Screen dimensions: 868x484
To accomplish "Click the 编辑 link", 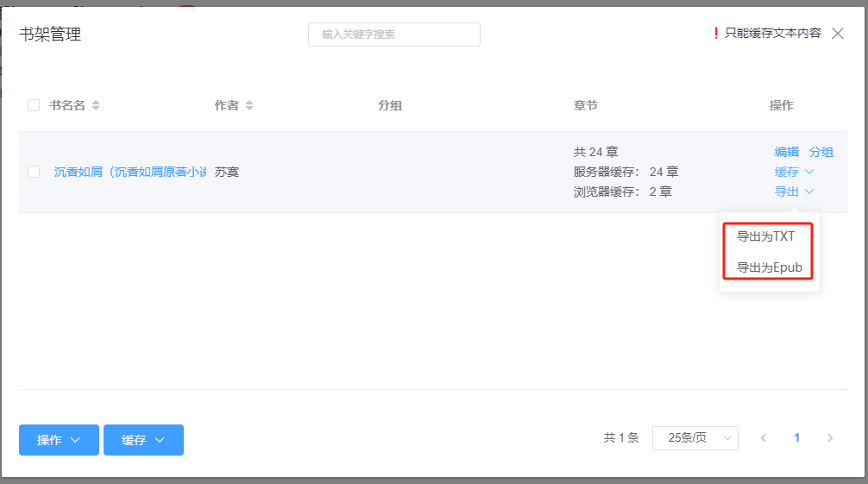I will click(786, 152).
